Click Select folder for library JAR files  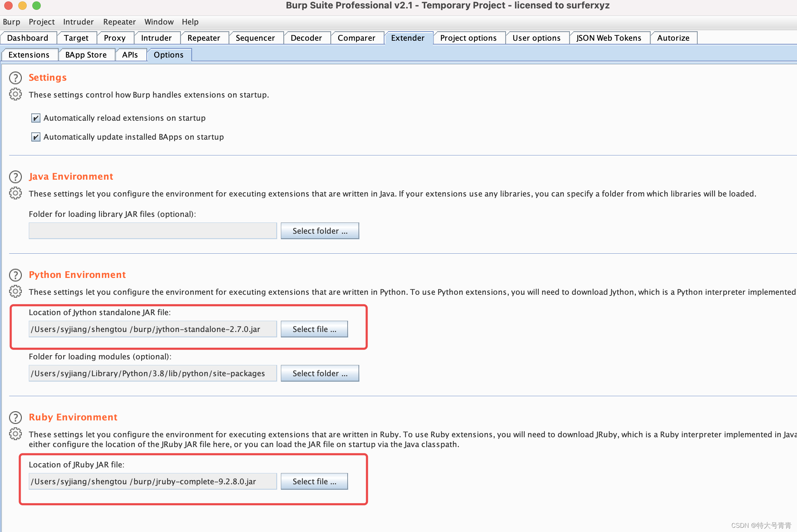320,231
